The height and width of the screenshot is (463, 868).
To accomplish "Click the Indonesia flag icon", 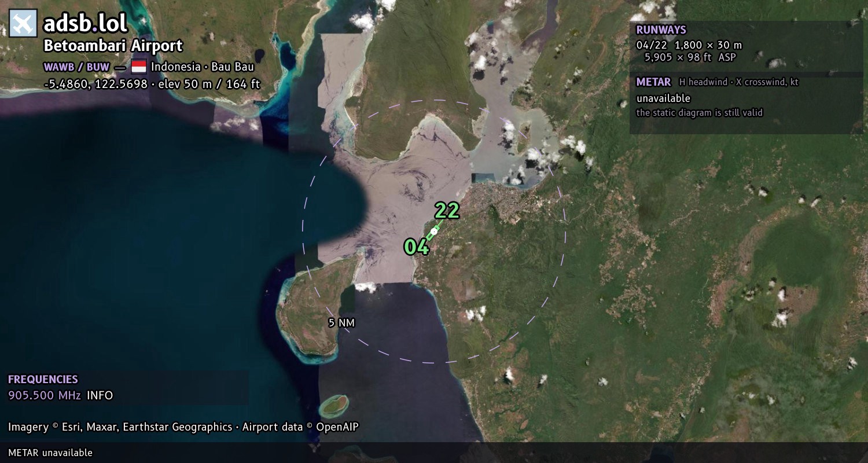I will [x=139, y=67].
